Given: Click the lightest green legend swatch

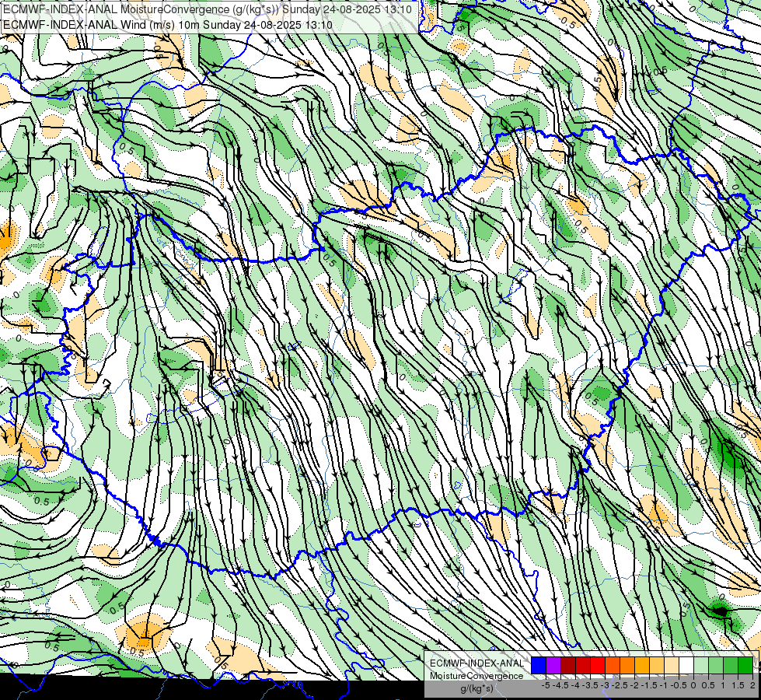Looking at the screenshot, I should point(701,665).
